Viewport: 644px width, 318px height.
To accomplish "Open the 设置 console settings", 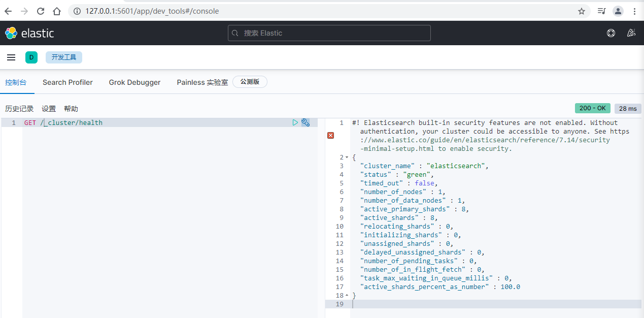I will pos(49,109).
